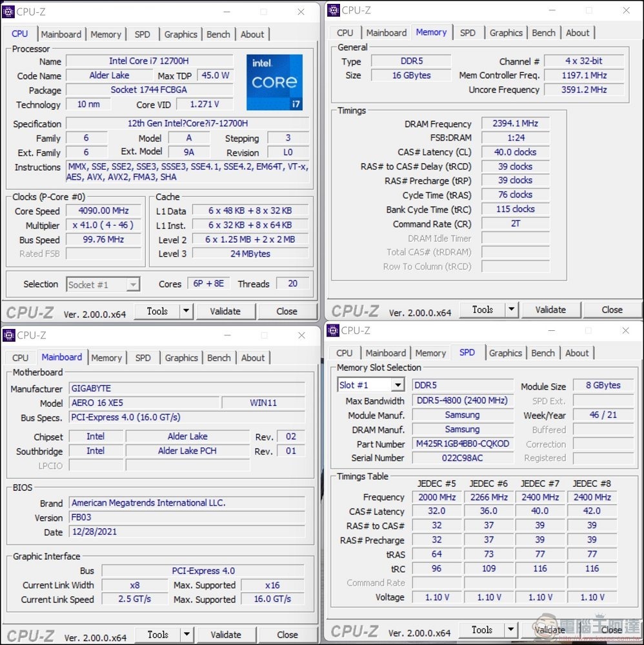
Task: Open Graphics tab in CPU window
Action: (x=181, y=35)
